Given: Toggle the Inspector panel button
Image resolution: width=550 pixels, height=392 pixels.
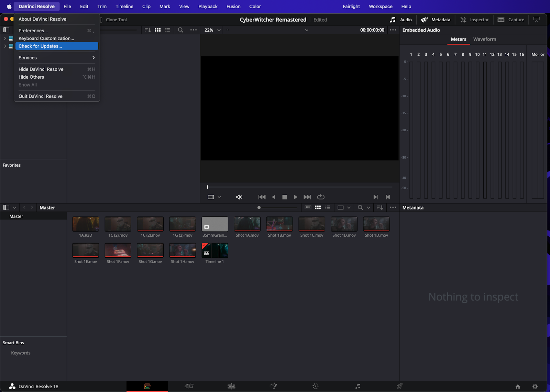Looking at the screenshot, I should coord(474,20).
